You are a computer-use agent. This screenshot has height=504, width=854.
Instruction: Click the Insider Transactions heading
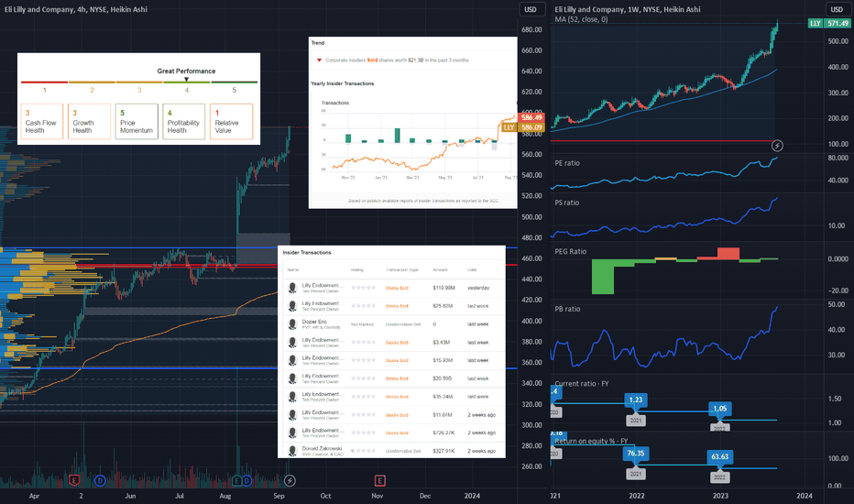(307, 253)
